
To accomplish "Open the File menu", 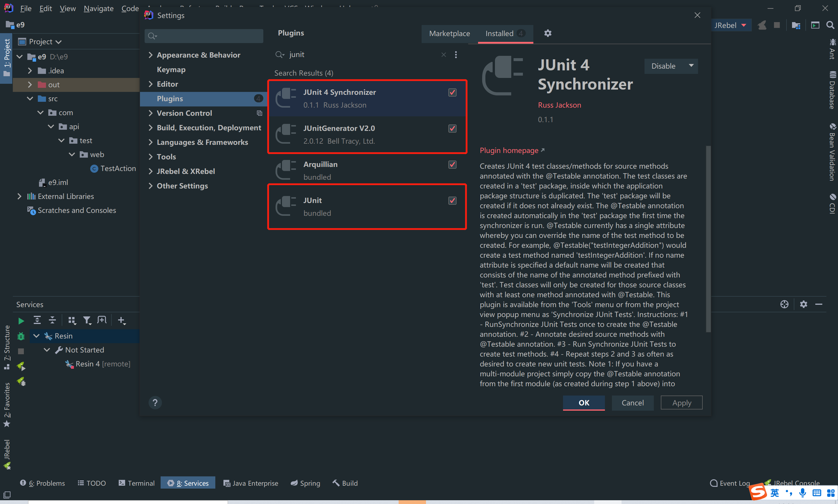I will 26,8.
